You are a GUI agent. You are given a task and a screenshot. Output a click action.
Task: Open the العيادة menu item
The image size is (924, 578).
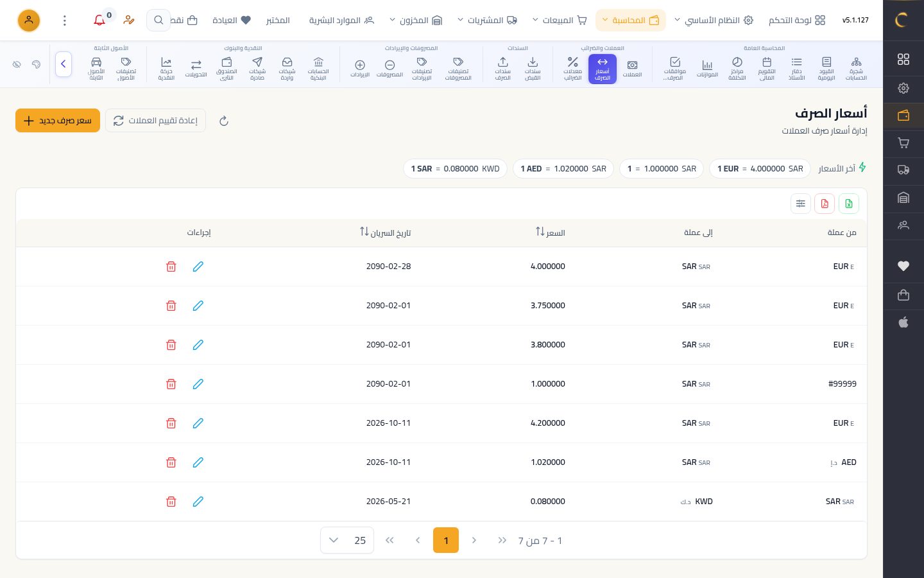tap(231, 21)
